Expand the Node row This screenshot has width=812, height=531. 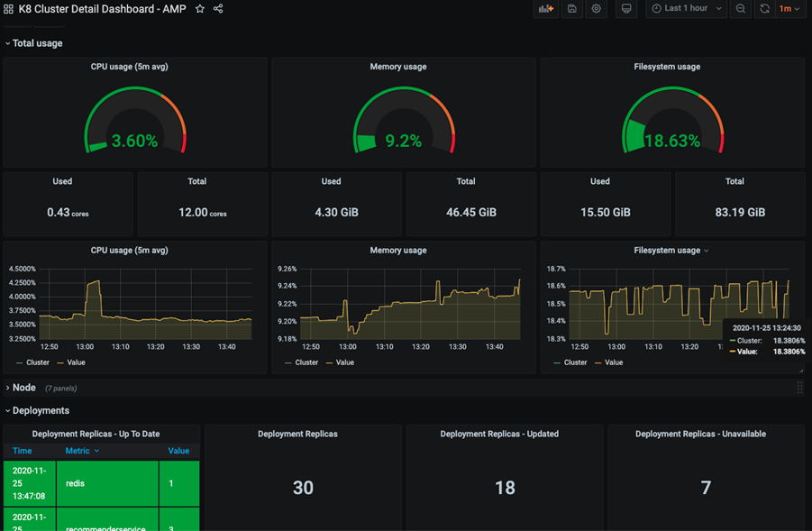coord(23,388)
